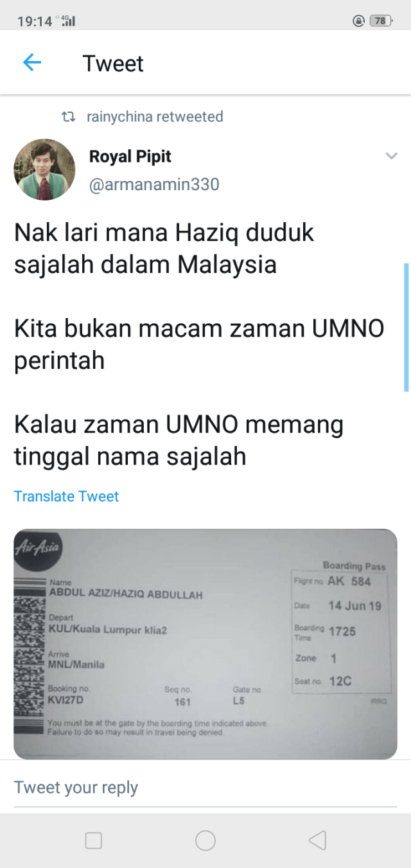This screenshot has height=868, width=411.
Task: Tap the Android home circle button
Action: point(205,840)
